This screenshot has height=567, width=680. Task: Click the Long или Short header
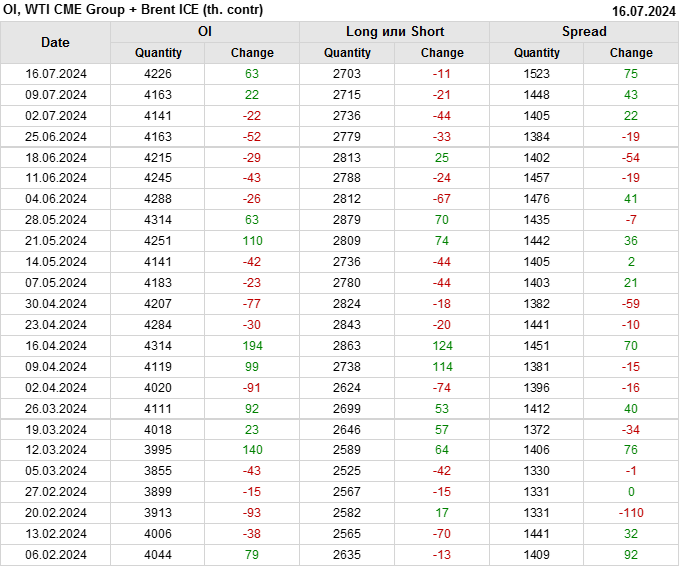pyautogui.click(x=394, y=32)
